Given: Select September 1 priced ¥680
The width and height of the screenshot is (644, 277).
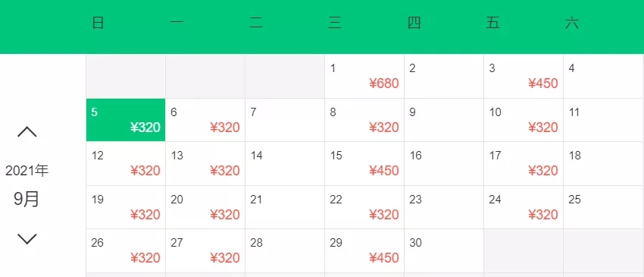Looking at the screenshot, I should point(364,77).
